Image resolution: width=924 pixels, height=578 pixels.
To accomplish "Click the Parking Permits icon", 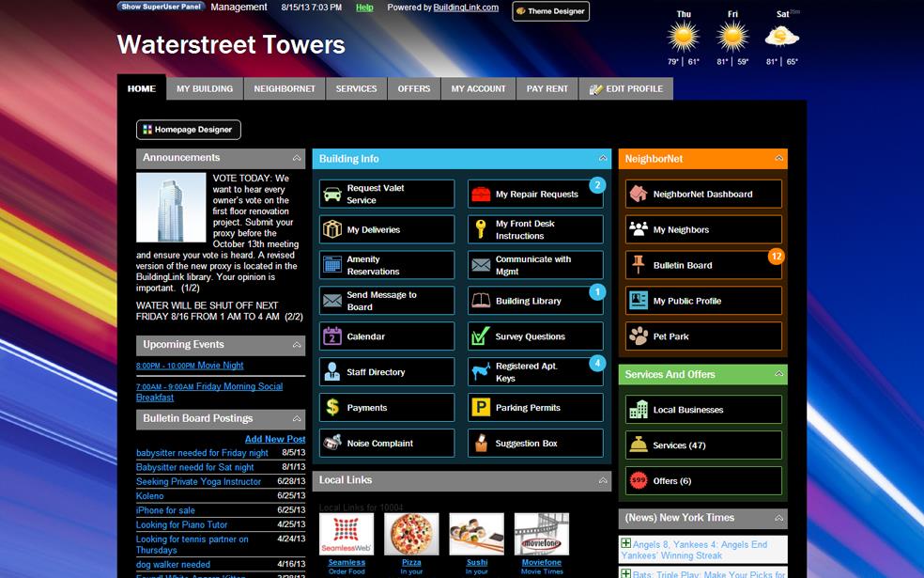I will click(481, 407).
